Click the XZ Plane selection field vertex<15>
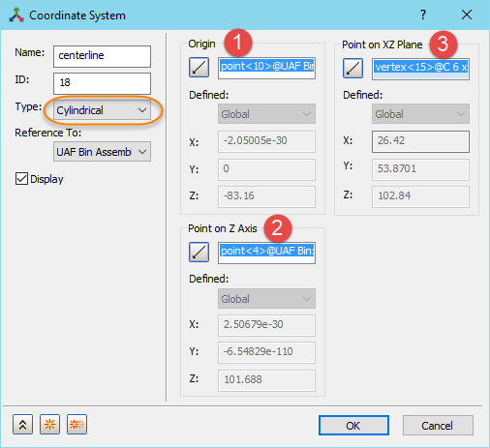 (420, 69)
